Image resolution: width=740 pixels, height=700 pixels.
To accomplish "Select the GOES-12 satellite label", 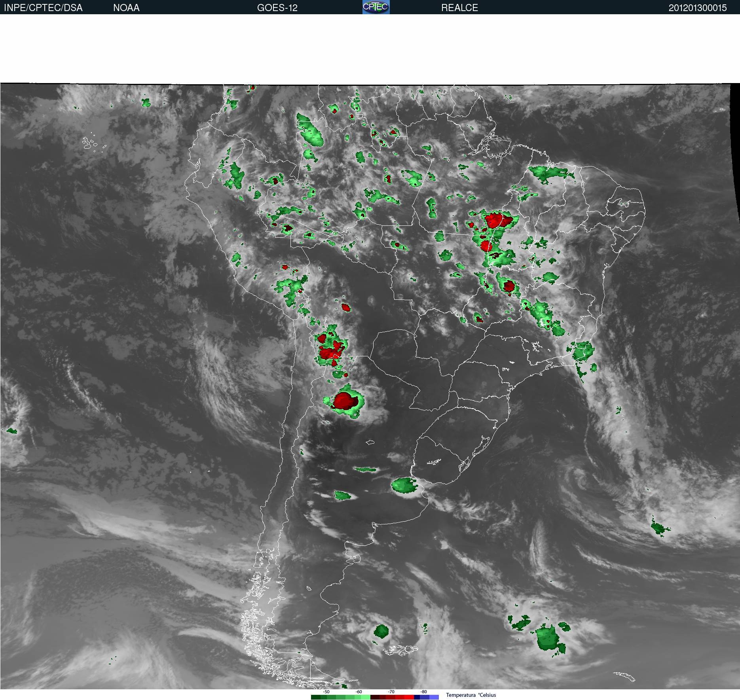I will [277, 8].
